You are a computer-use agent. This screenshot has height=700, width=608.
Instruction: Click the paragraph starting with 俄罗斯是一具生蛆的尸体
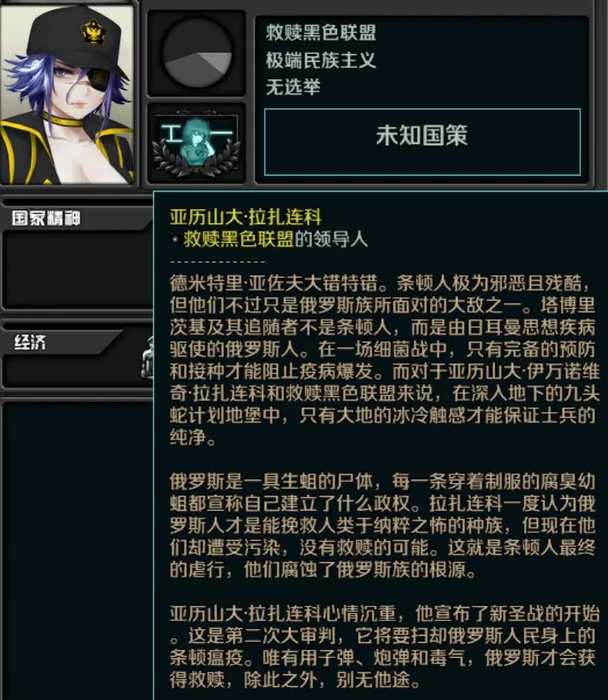click(382, 525)
